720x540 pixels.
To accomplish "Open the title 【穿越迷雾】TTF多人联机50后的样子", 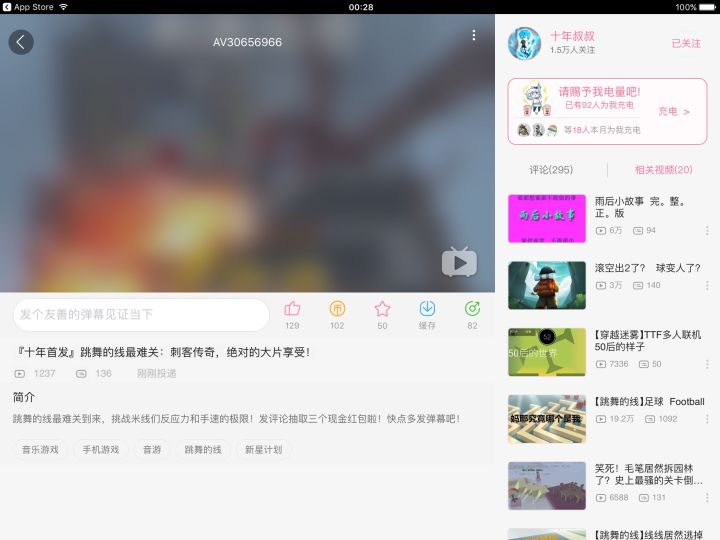I will 648,341.
